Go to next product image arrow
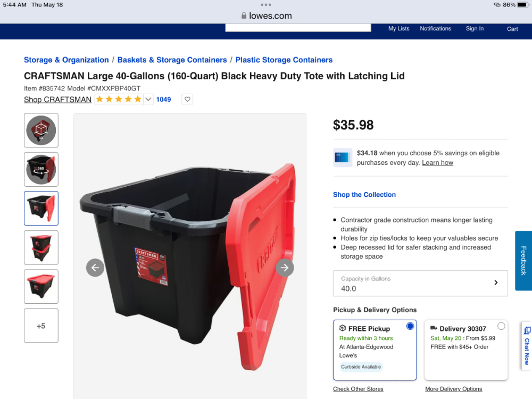The width and height of the screenshot is (532, 399). click(x=285, y=268)
